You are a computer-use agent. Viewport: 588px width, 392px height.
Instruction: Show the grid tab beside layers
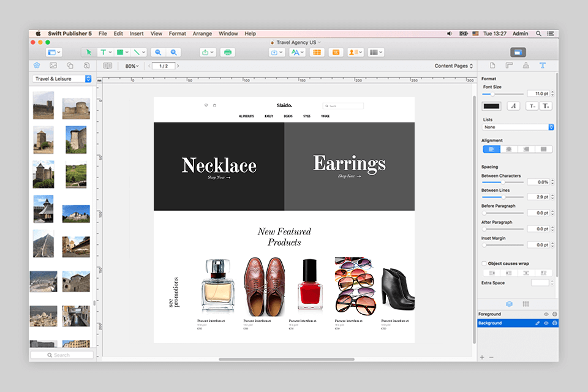coord(526,304)
